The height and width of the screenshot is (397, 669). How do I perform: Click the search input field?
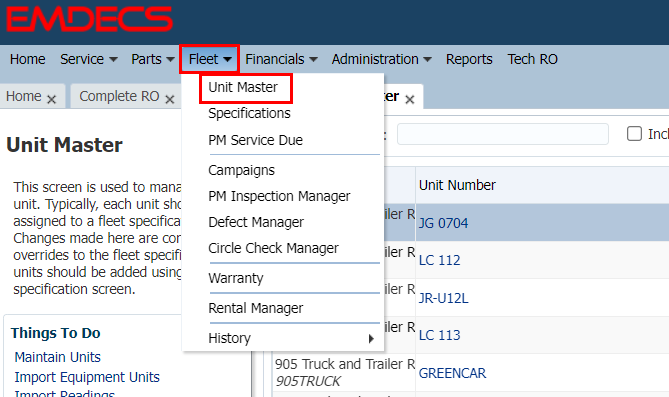(503, 134)
